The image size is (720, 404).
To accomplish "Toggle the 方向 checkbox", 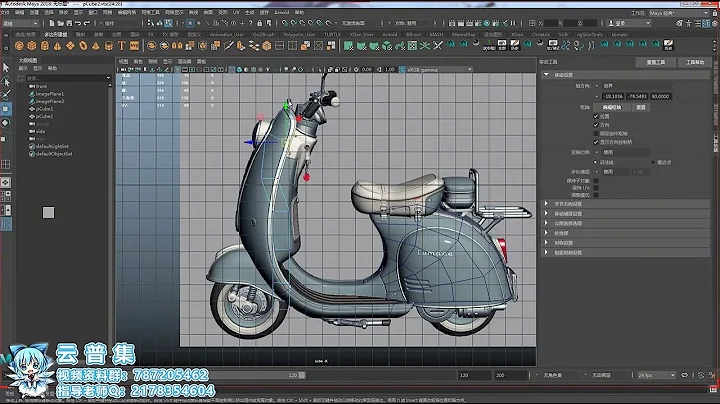I will pyautogui.click(x=596, y=125).
